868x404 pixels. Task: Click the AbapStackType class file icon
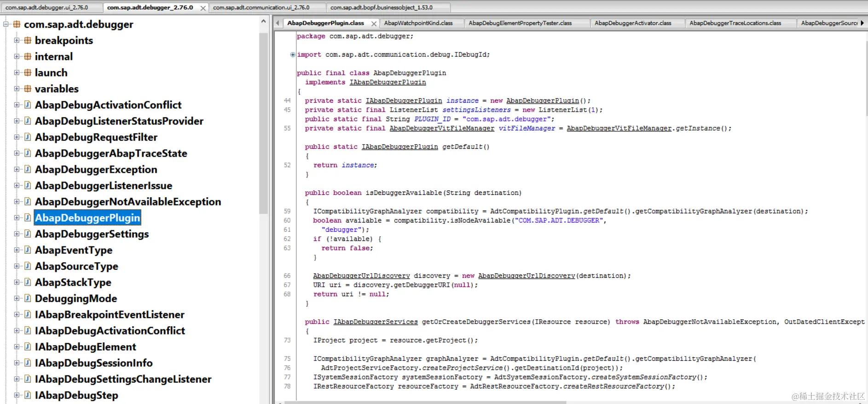click(28, 282)
